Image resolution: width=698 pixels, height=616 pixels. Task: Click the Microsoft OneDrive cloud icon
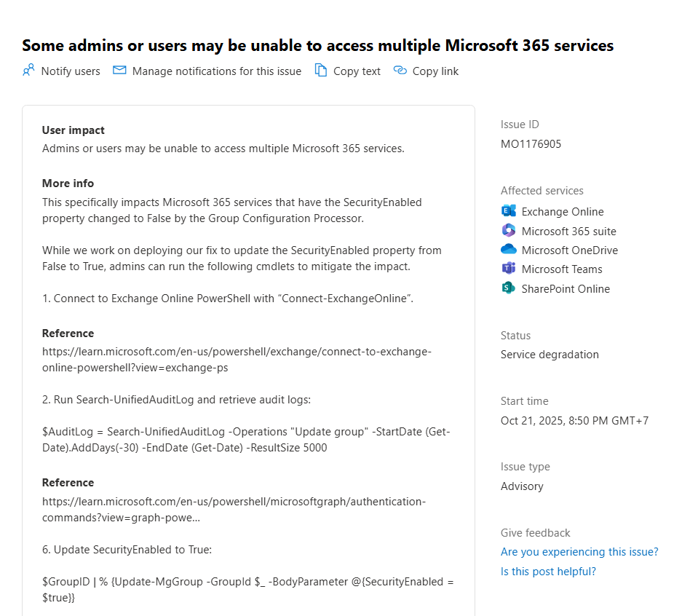(508, 250)
